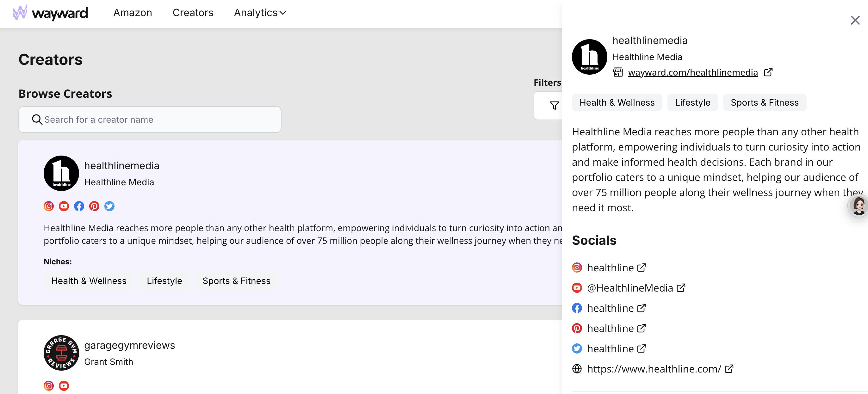
Task: Open healthlinemedia card Facebook icon
Action: [x=79, y=206]
